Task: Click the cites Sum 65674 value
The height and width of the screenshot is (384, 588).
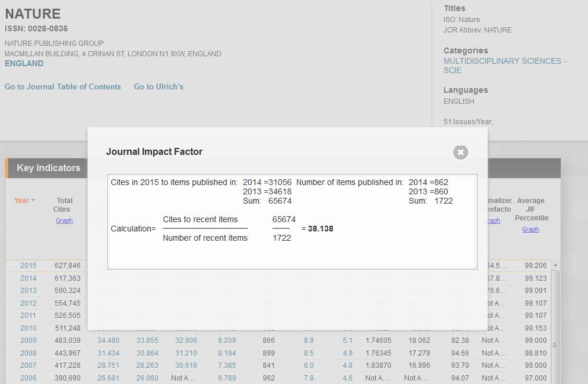Action: point(280,201)
